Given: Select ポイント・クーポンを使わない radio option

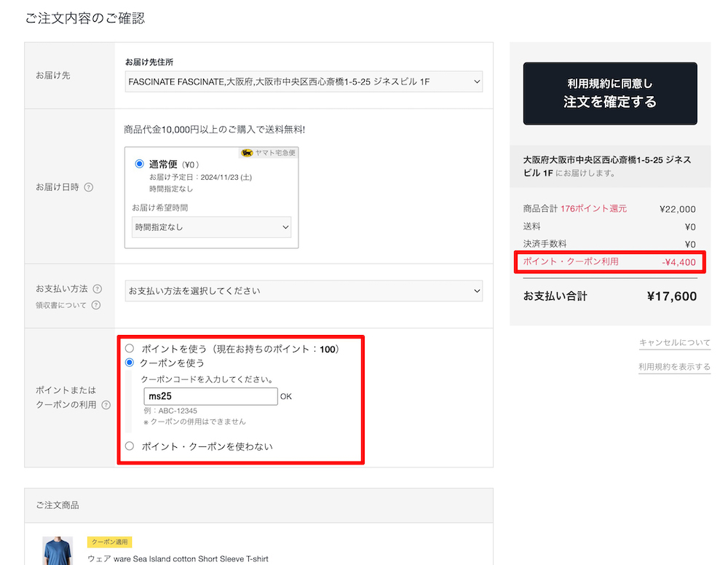Looking at the screenshot, I should [130, 446].
